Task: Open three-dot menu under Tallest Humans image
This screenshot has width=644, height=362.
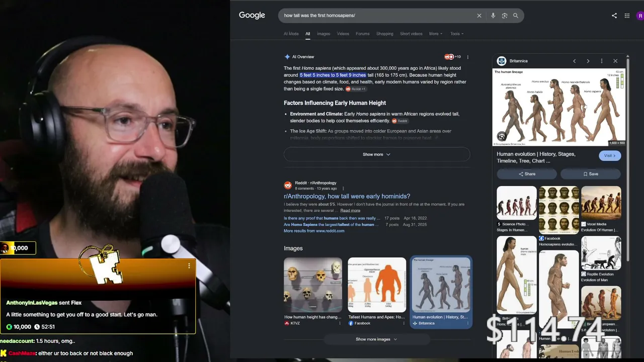Action: pos(404,323)
